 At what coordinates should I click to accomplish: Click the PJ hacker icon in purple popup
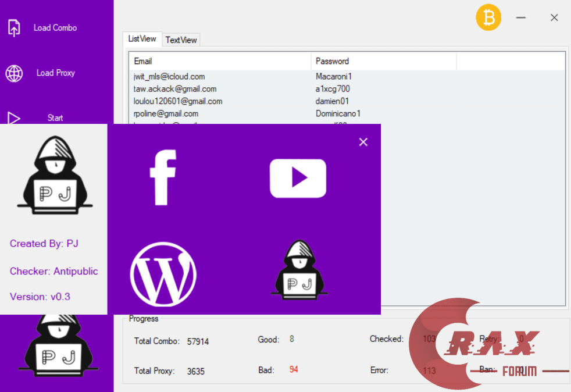tap(299, 270)
